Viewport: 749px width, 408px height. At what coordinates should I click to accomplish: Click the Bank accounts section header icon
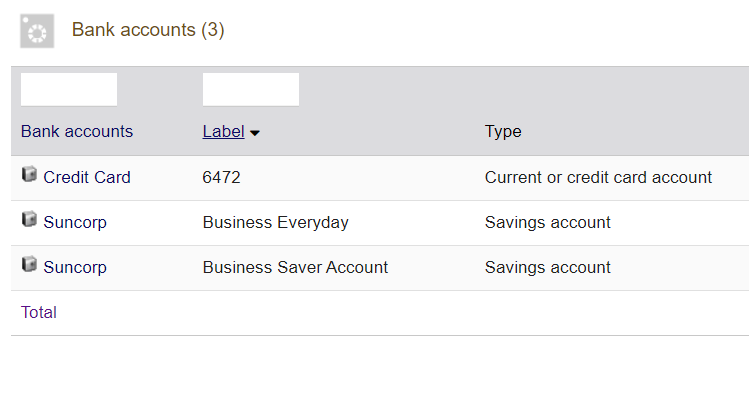coord(37,31)
